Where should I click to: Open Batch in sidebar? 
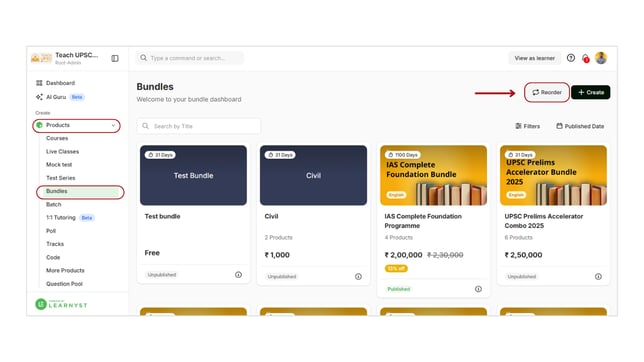53,205
